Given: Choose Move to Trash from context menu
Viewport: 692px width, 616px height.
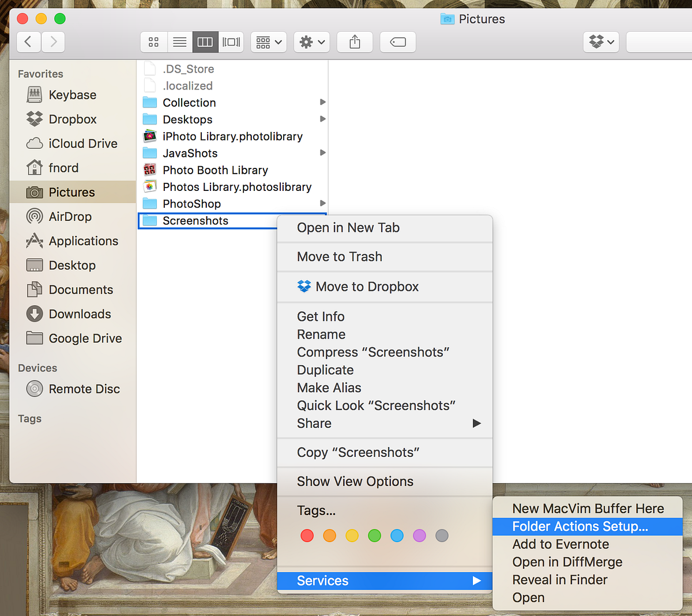Looking at the screenshot, I should [x=339, y=257].
